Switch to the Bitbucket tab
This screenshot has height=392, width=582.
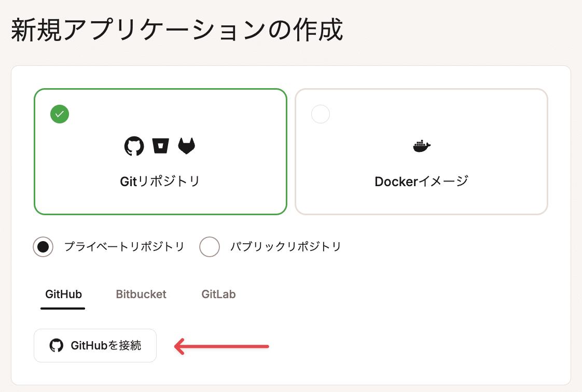coord(141,294)
